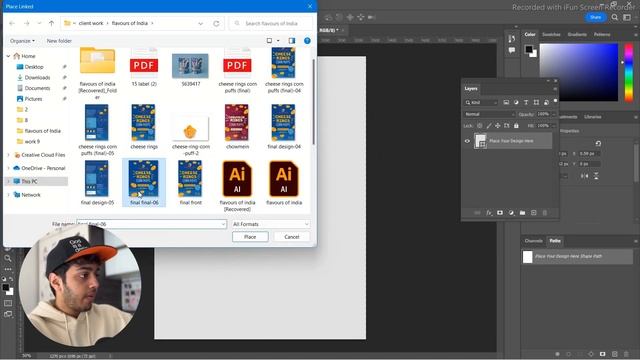Switch to the Patterns tab
This screenshot has height=360, width=640.
(x=602, y=35)
